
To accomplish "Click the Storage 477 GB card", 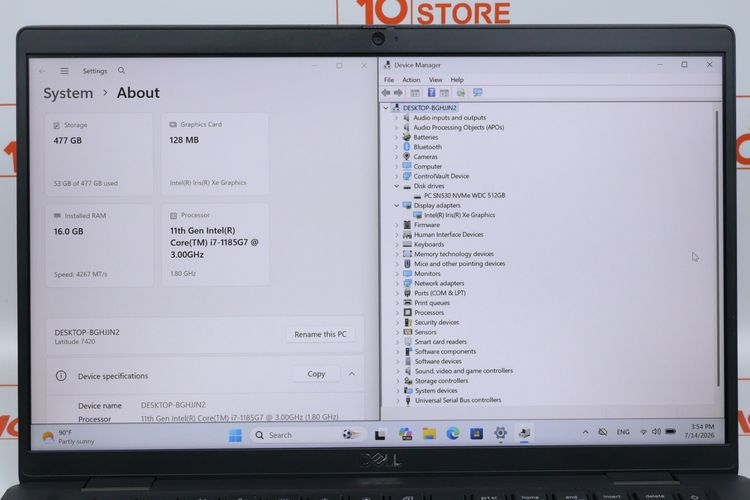I will coord(99,154).
